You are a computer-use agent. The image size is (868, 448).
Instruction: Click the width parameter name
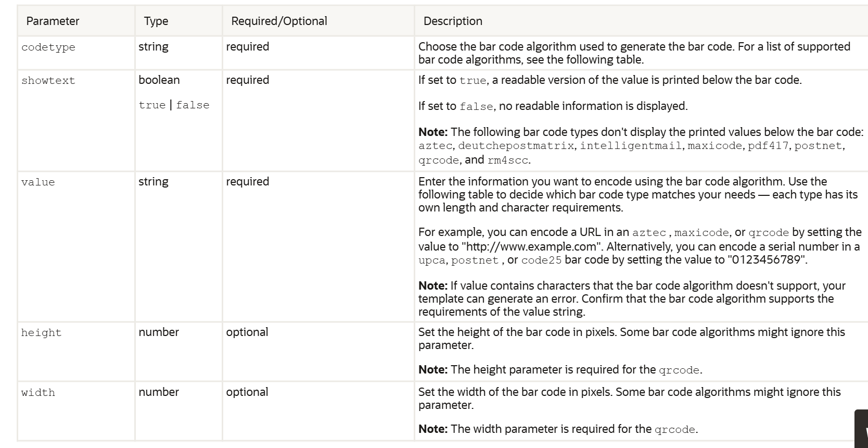click(38, 393)
